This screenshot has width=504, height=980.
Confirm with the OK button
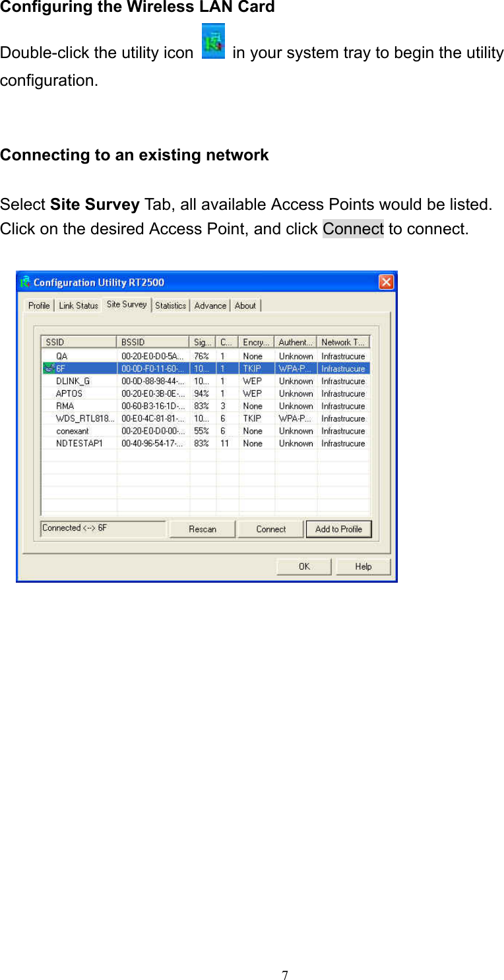point(304,566)
